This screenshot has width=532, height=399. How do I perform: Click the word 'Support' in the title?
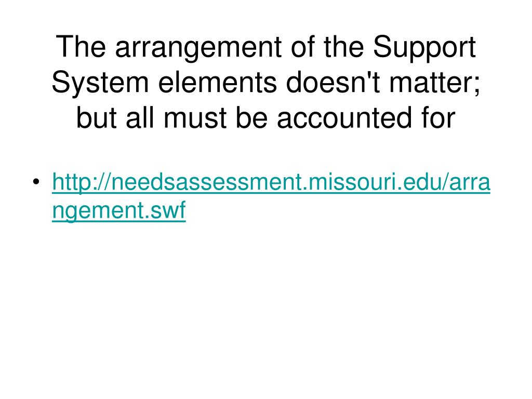pos(424,48)
